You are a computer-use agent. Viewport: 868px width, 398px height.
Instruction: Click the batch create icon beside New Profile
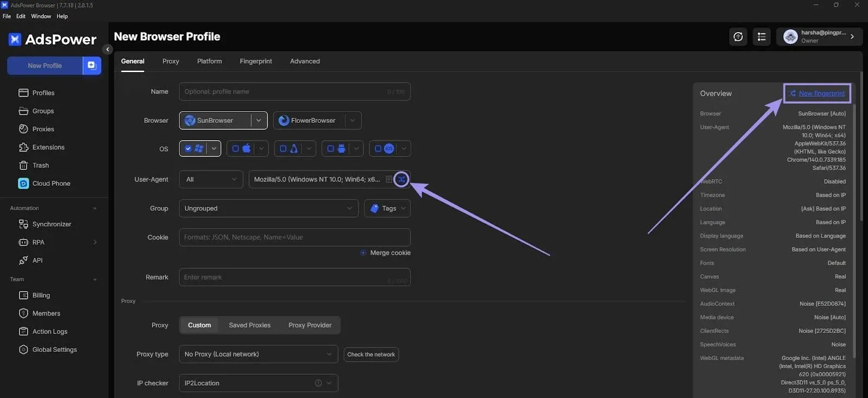92,66
